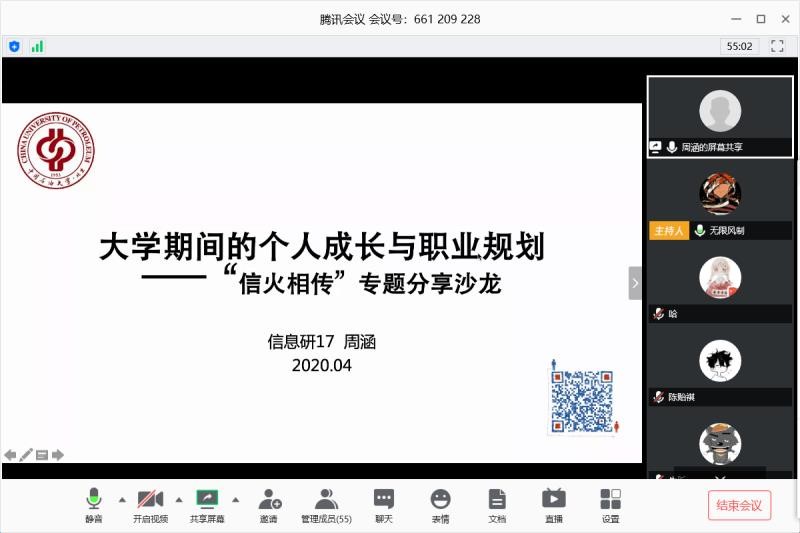Click the red 结束会议 button
This screenshot has height=533, width=800.
(739, 505)
